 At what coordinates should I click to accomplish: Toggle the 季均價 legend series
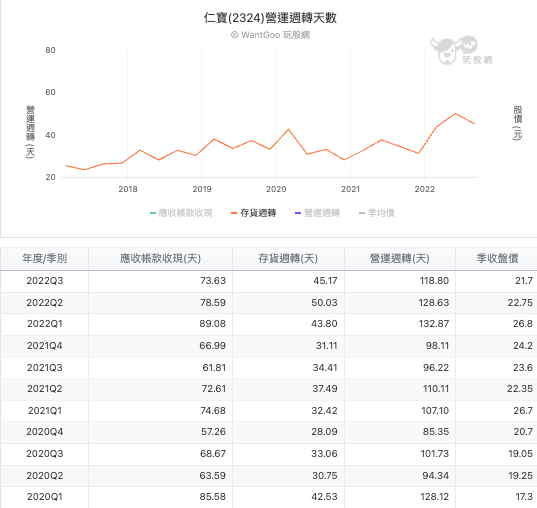tap(377, 213)
